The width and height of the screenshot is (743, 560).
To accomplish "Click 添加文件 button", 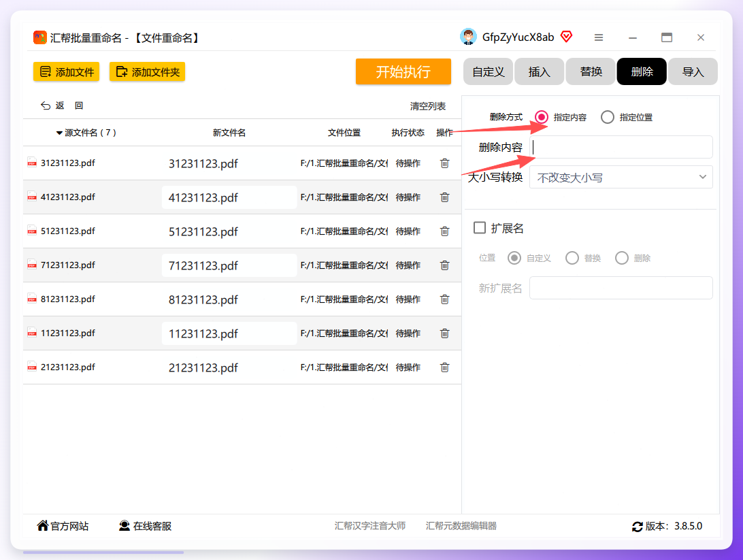I will point(67,71).
